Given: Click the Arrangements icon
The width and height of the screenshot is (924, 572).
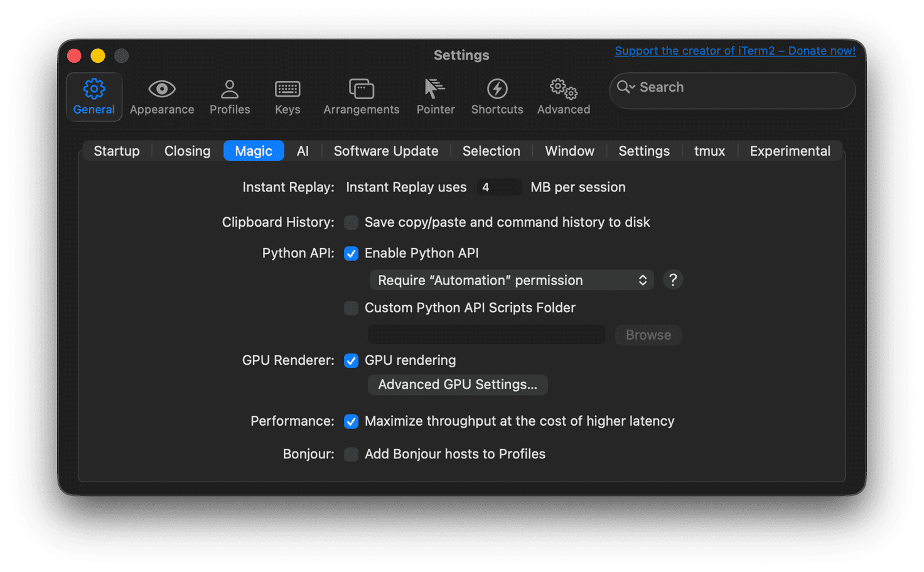Looking at the screenshot, I should tap(361, 96).
